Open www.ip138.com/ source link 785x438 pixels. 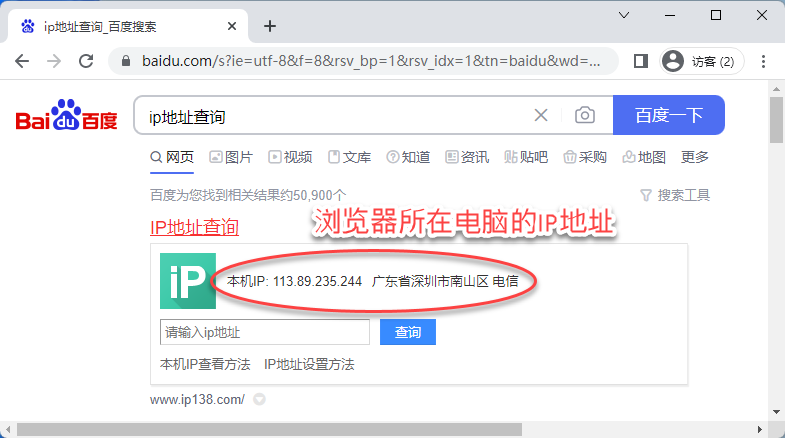point(197,399)
